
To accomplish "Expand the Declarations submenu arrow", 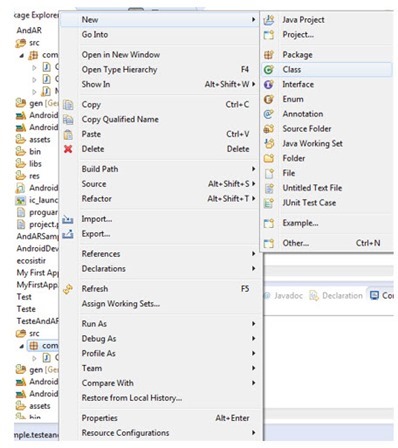I will coord(253,269).
